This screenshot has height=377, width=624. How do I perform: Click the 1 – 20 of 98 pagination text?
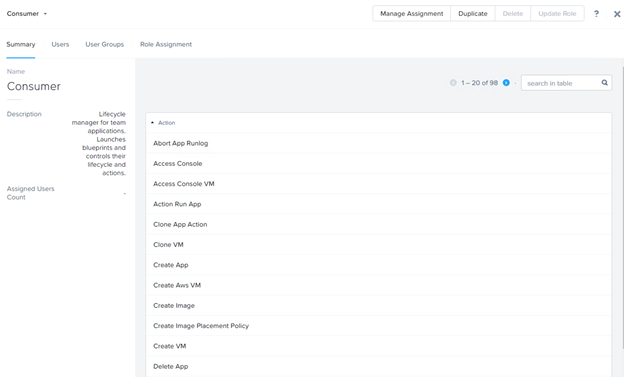point(480,83)
